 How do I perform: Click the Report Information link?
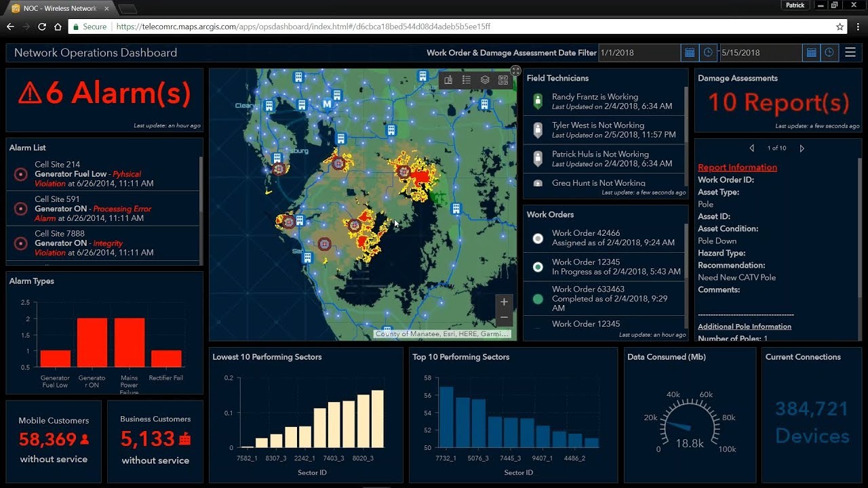tap(737, 167)
